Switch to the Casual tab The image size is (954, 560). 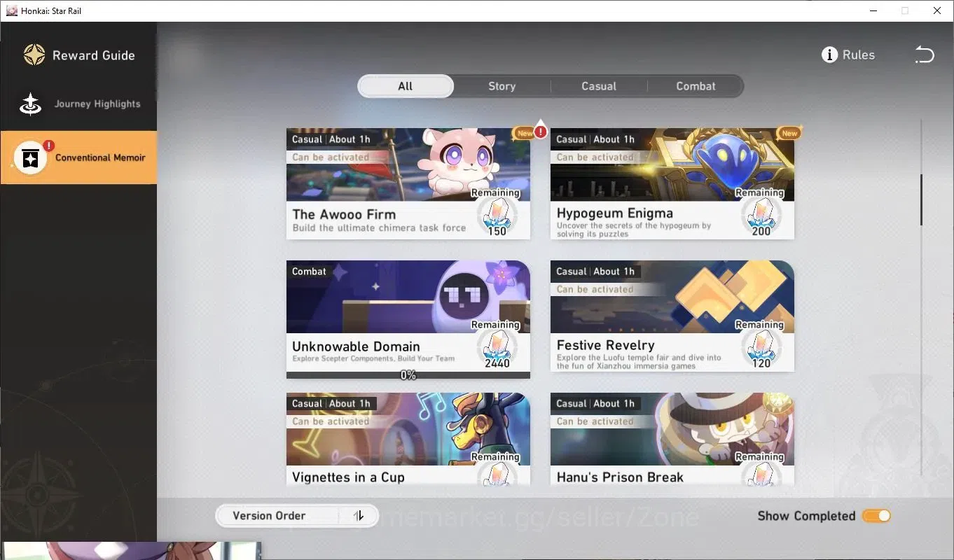click(x=599, y=86)
